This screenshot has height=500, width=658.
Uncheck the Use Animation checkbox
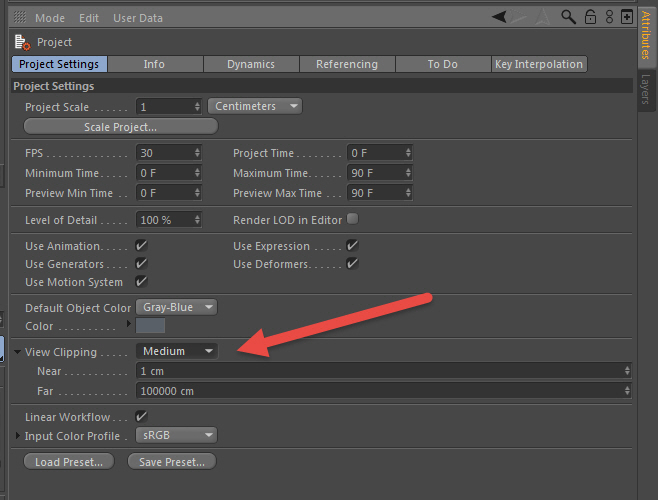point(141,245)
